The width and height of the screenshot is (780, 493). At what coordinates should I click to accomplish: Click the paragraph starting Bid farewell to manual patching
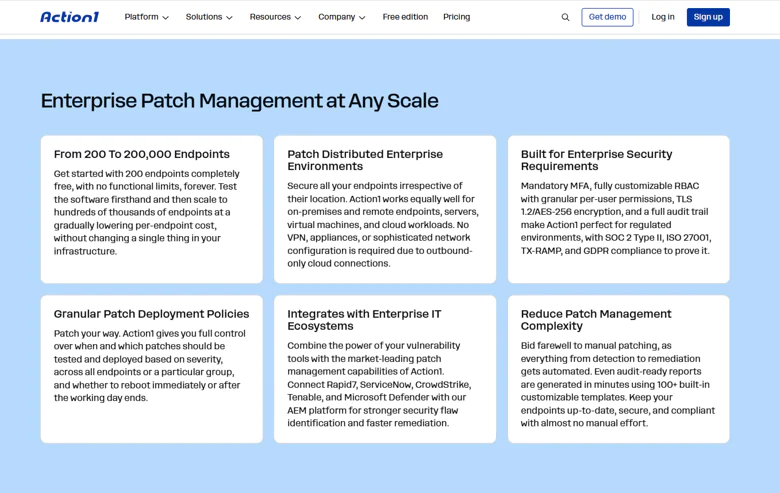[618, 384]
